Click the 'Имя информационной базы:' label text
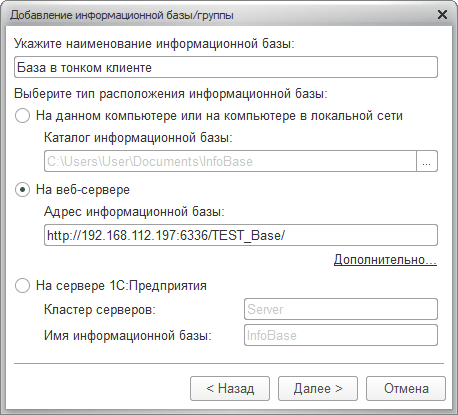 coord(128,335)
